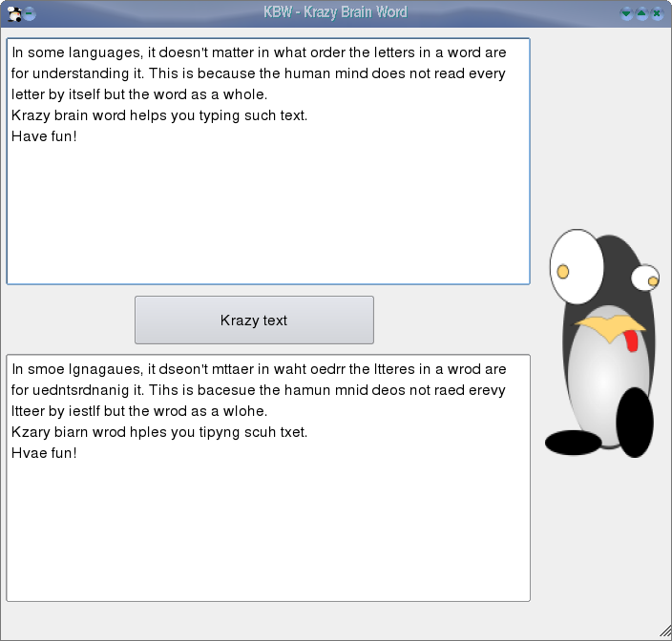The height and width of the screenshot is (641, 672).
Task: Click the window resize grip corner
Action: point(665,631)
